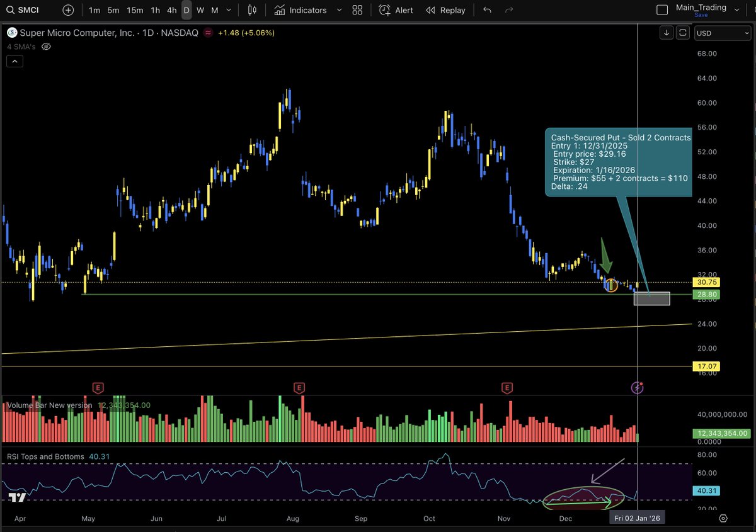Click the Fri 02 Jan '26 date label
The width and height of the screenshot is (756, 532).
[638, 518]
